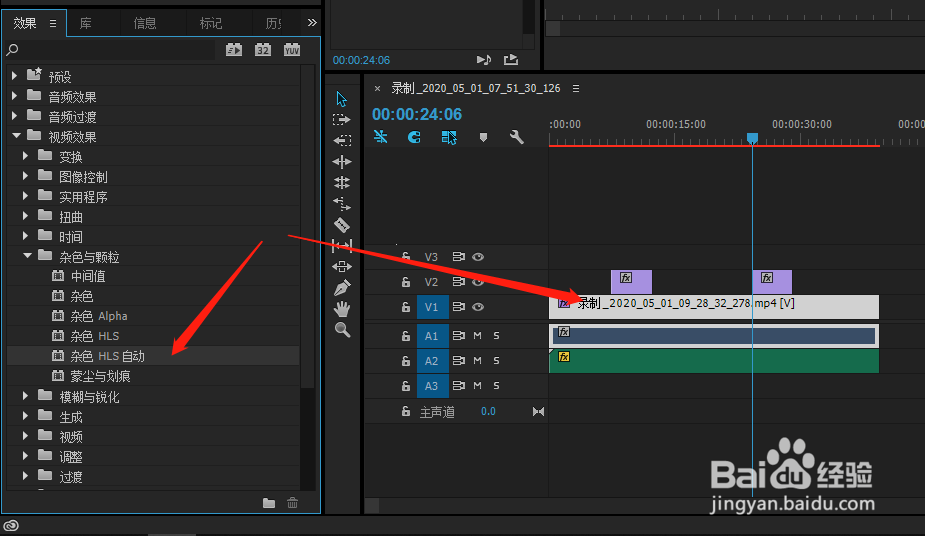Add a marker to the timeline
The width and height of the screenshot is (925, 536).
tap(483, 137)
